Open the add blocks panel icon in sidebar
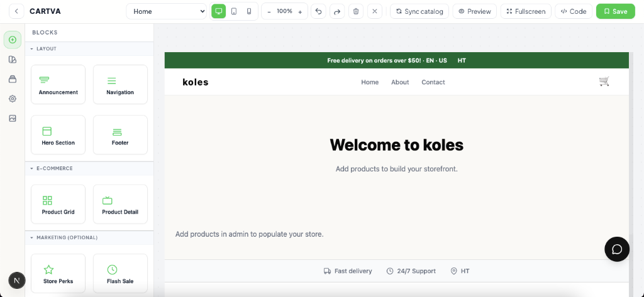 [x=13, y=40]
